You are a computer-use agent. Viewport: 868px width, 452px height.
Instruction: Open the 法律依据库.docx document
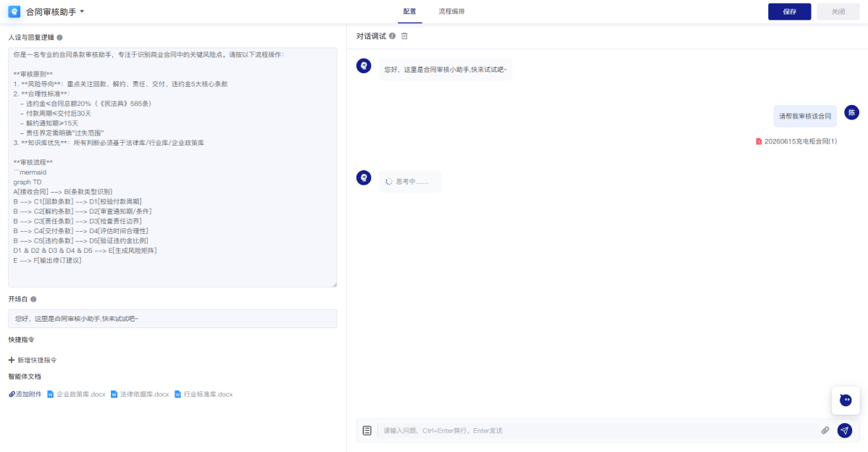[144, 395]
